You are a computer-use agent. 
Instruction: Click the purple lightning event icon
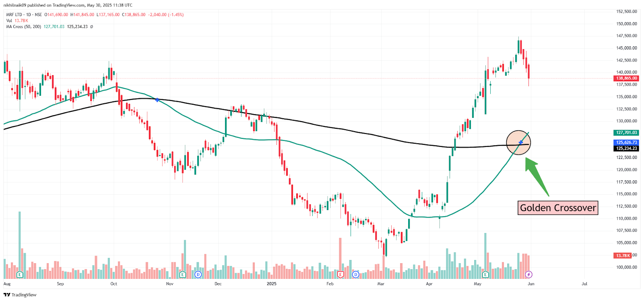click(x=529, y=274)
